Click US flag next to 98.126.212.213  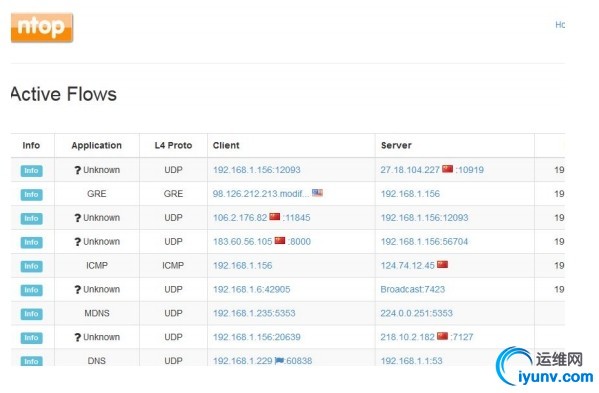point(317,192)
